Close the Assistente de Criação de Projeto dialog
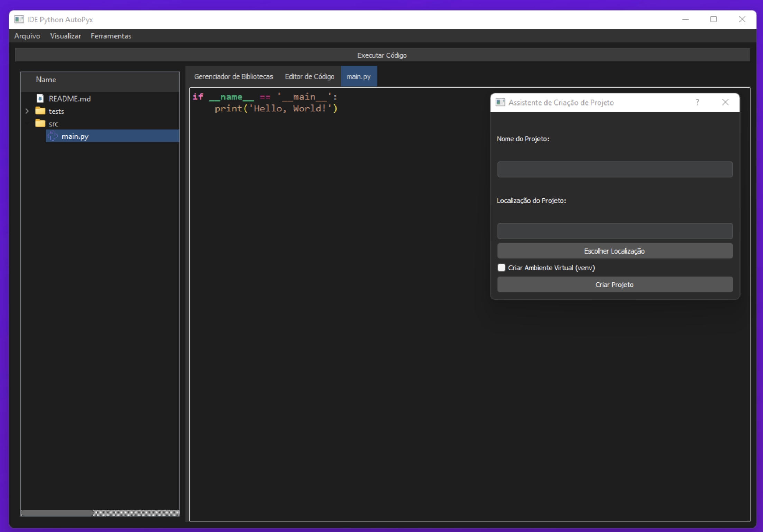The height and width of the screenshot is (532, 763). pyautogui.click(x=725, y=102)
